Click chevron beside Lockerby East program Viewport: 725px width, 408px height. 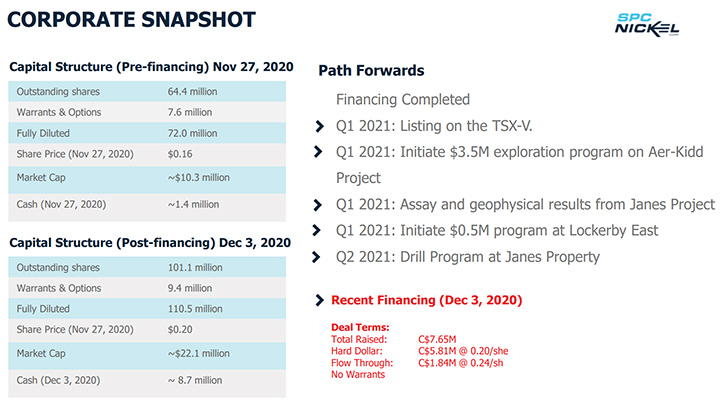[x=317, y=230]
